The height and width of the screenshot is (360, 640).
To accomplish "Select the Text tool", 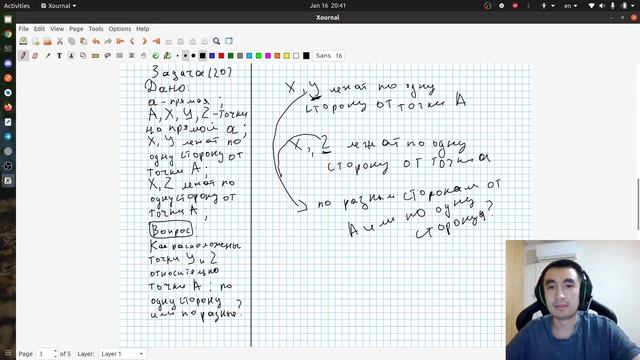I will click(x=60, y=56).
